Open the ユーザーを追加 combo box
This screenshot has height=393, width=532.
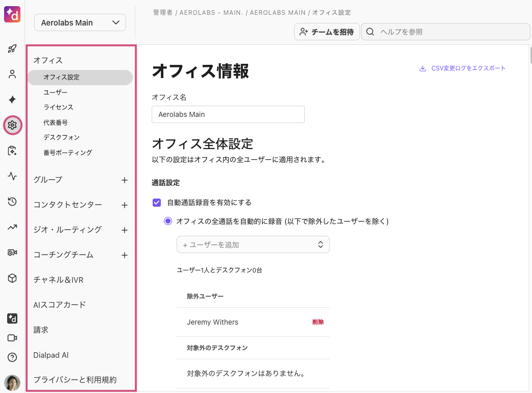point(253,244)
